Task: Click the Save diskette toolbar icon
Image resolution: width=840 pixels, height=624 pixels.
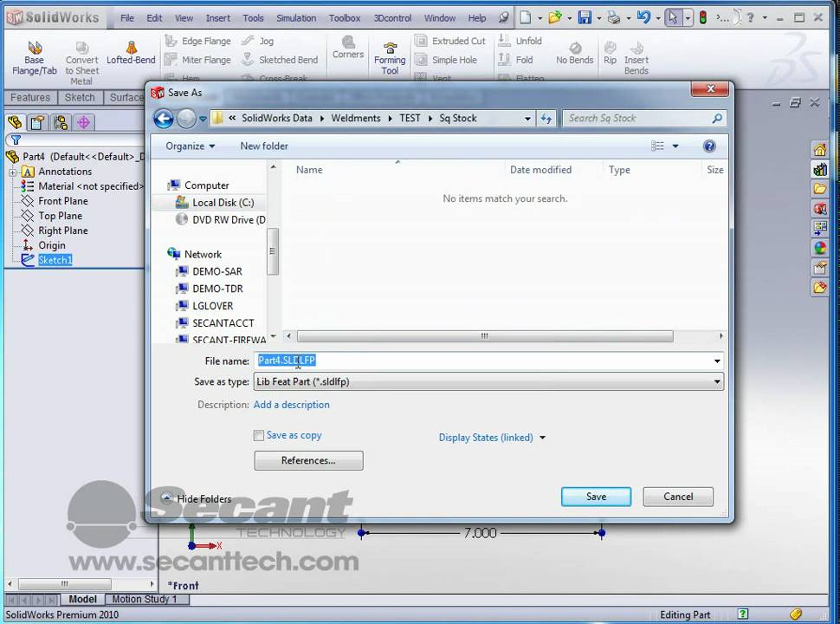Action: (x=585, y=17)
